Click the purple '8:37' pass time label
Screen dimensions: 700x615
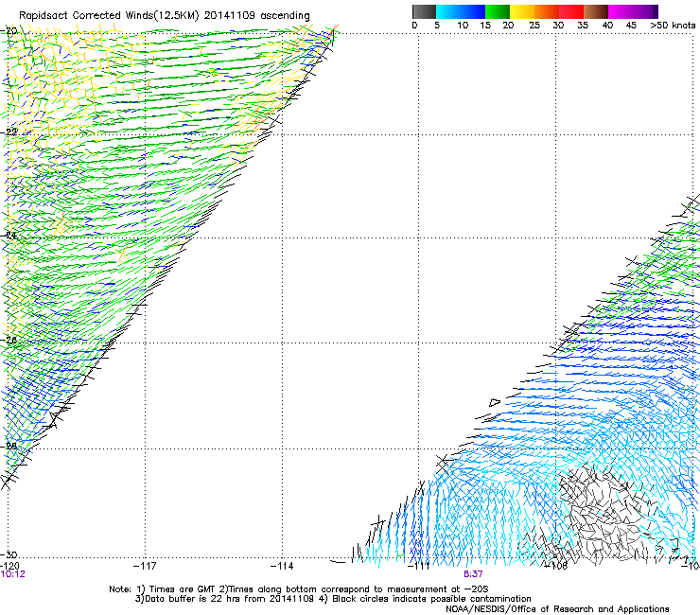point(473,574)
